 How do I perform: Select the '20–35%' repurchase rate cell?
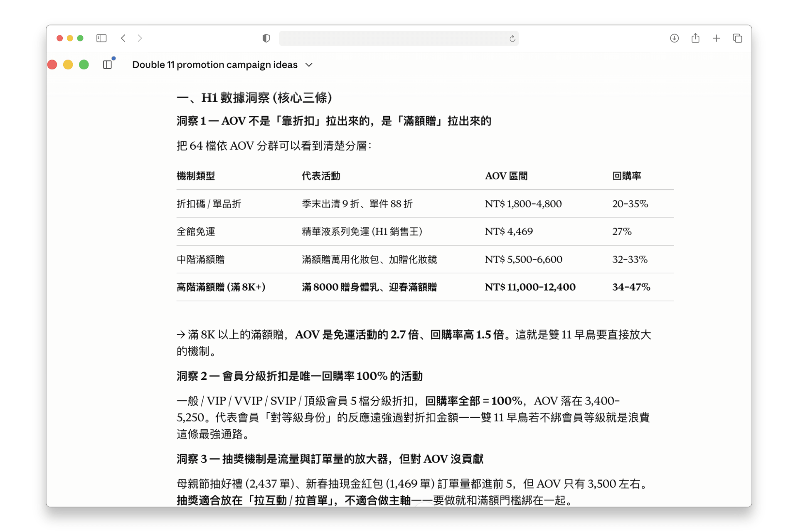630,204
